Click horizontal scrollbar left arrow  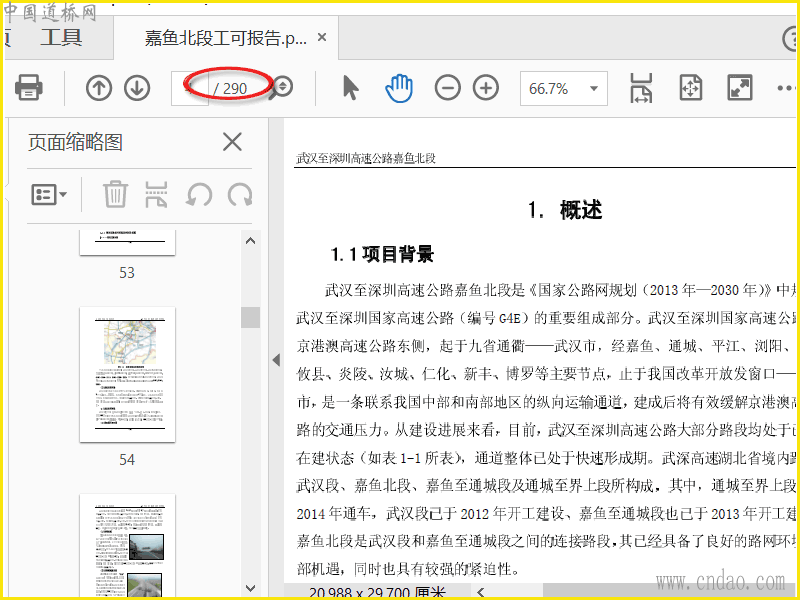coord(481,592)
